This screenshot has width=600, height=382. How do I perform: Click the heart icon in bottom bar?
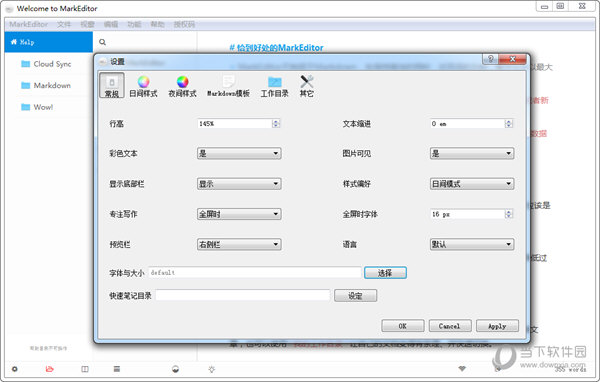coord(462,369)
